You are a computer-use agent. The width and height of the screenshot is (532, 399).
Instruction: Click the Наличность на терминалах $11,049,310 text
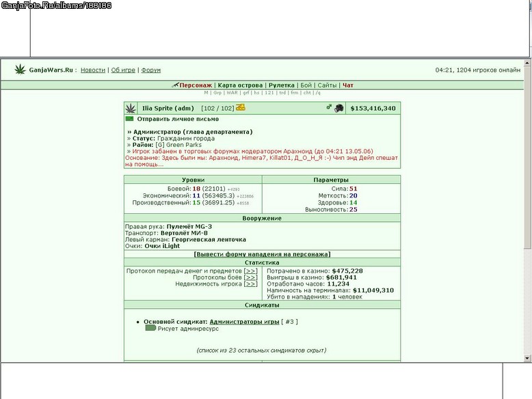point(330,290)
